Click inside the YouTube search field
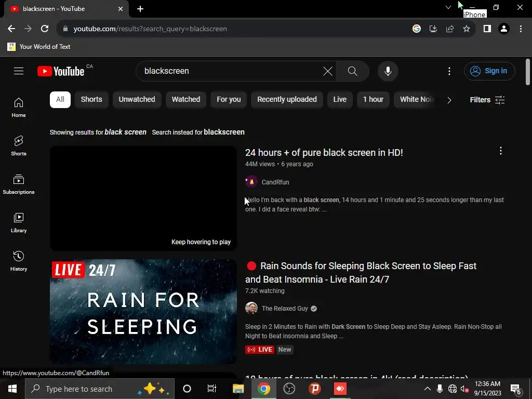The width and height of the screenshot is (532, 399). (231, 71)
